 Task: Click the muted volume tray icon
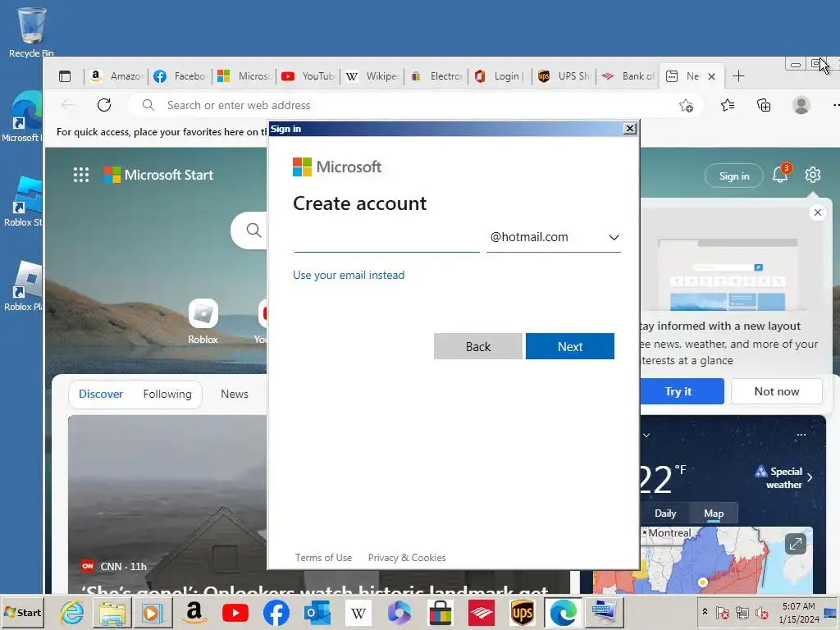click(761, 612)
